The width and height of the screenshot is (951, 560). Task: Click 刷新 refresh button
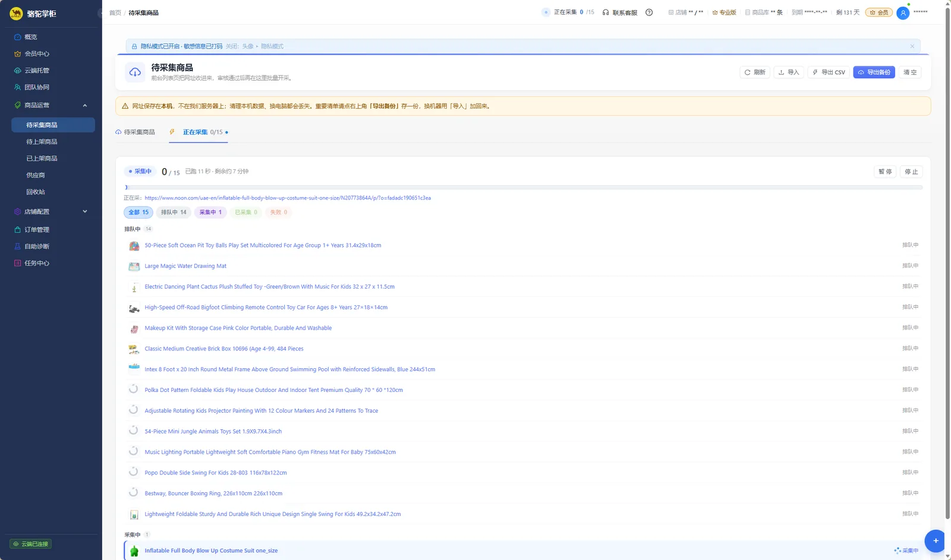click(x=755, y=72)
